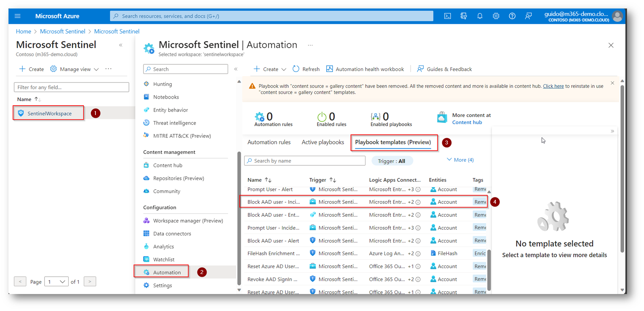Viewport: 644px width, 311px height.
Task: Click the first Microsoft Sentinel breadcrumb link
Action: [x=63, y=32]
